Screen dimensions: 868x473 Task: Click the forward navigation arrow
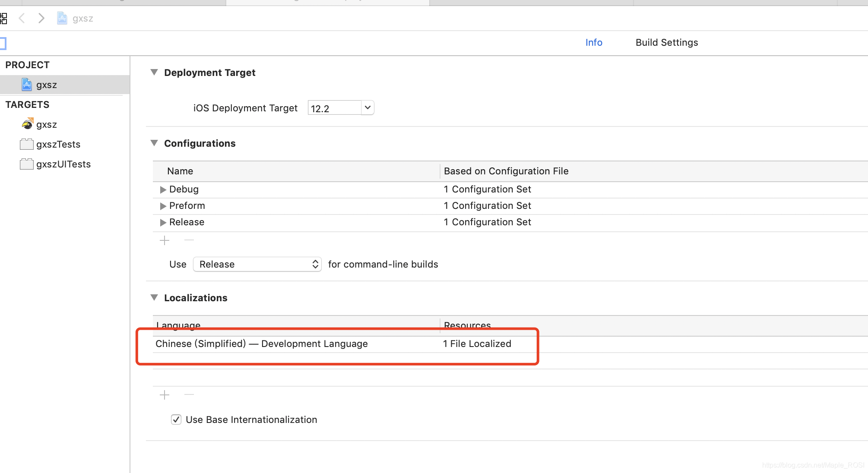[x=41, y=18]
